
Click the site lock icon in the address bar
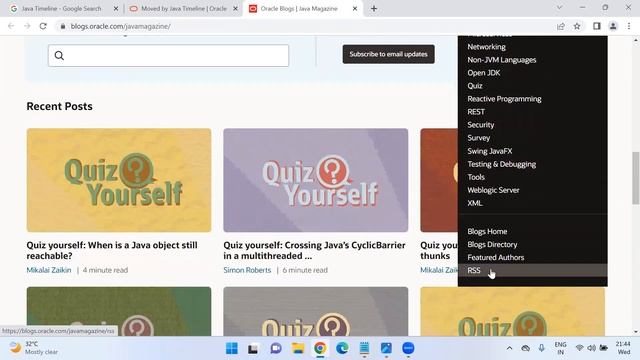(x=62, y=26)
